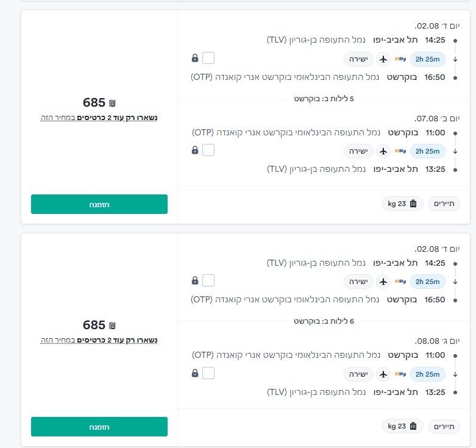Click lock icon on 5-night card's outbound flight
476x448 pixels.
[x=195, y=59]
